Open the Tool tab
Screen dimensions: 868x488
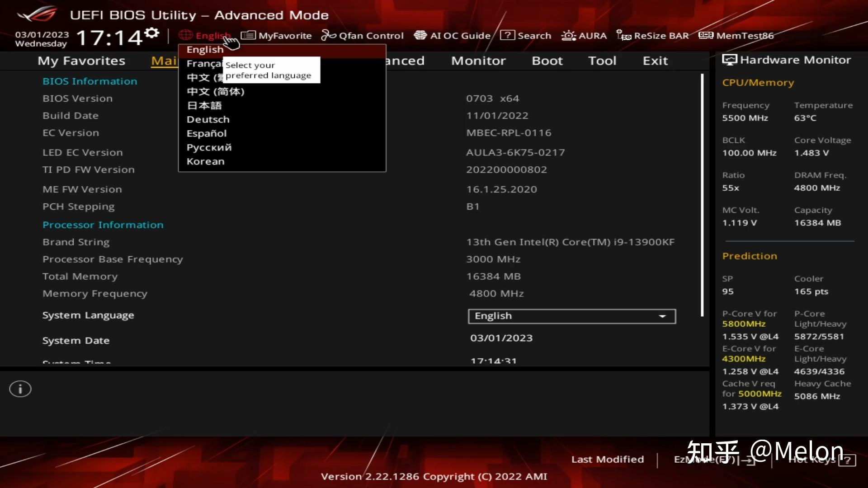tap(602, 61)
